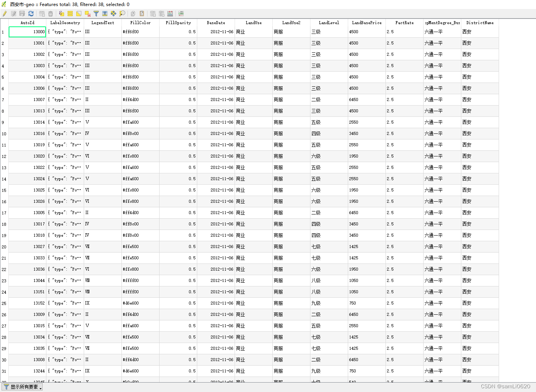Click the LegendText cell in row 13033

pyautogui.click(x=103, y=258)
